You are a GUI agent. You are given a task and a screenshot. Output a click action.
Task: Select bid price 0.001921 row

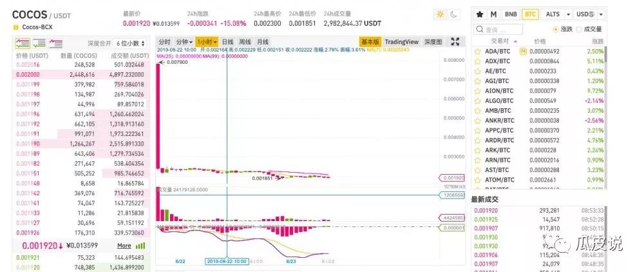81,258
